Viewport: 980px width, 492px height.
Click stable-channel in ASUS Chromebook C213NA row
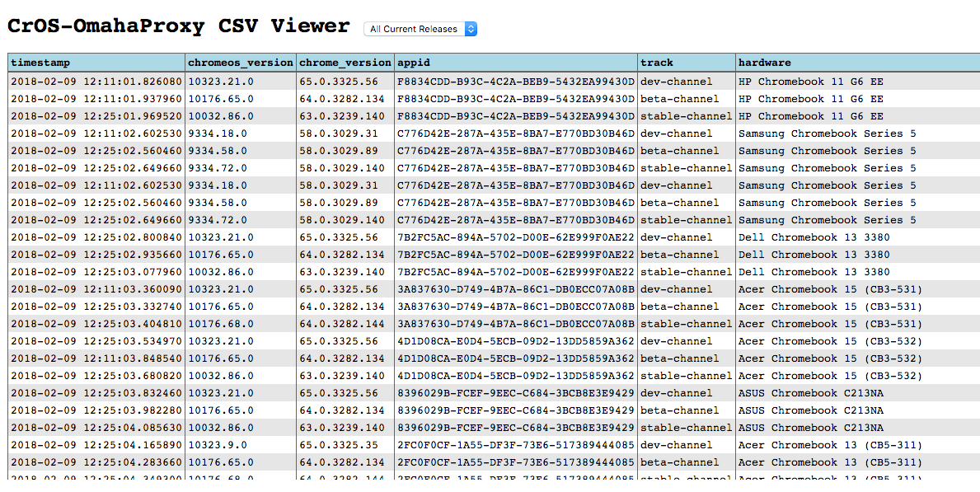[687, 429]
